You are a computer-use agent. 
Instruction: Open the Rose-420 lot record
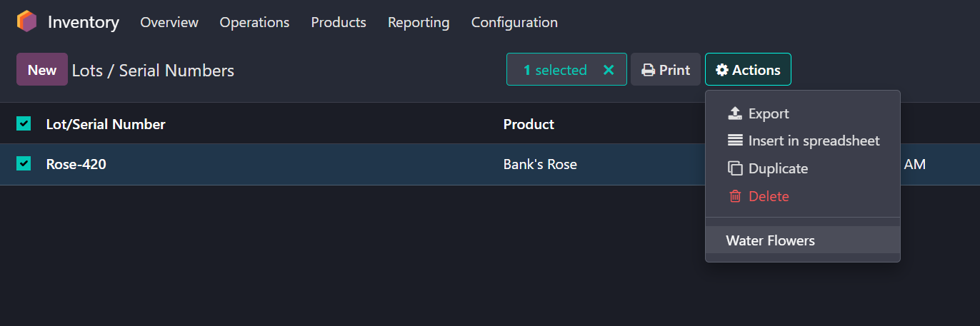click(x=76, y=164)
